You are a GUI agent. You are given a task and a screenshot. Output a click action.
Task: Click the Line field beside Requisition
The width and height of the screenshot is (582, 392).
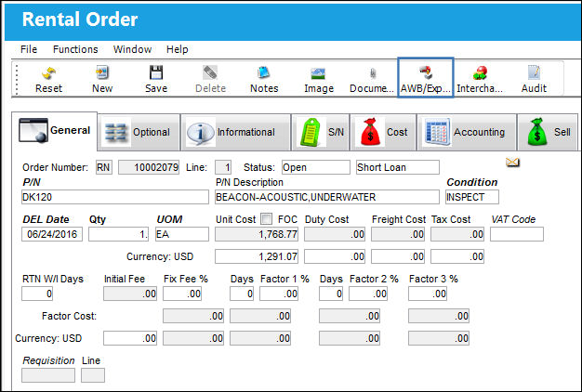pyautogui.click(x=93, y=375)
